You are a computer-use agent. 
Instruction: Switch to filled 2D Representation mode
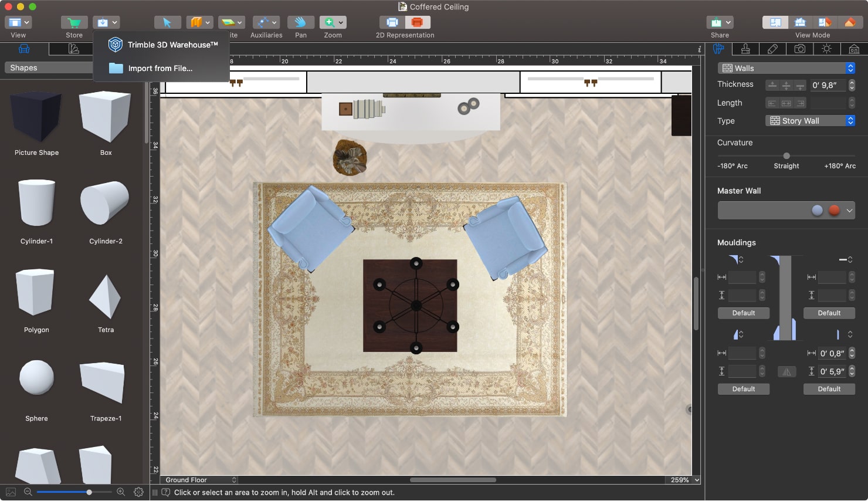(416, 21)
